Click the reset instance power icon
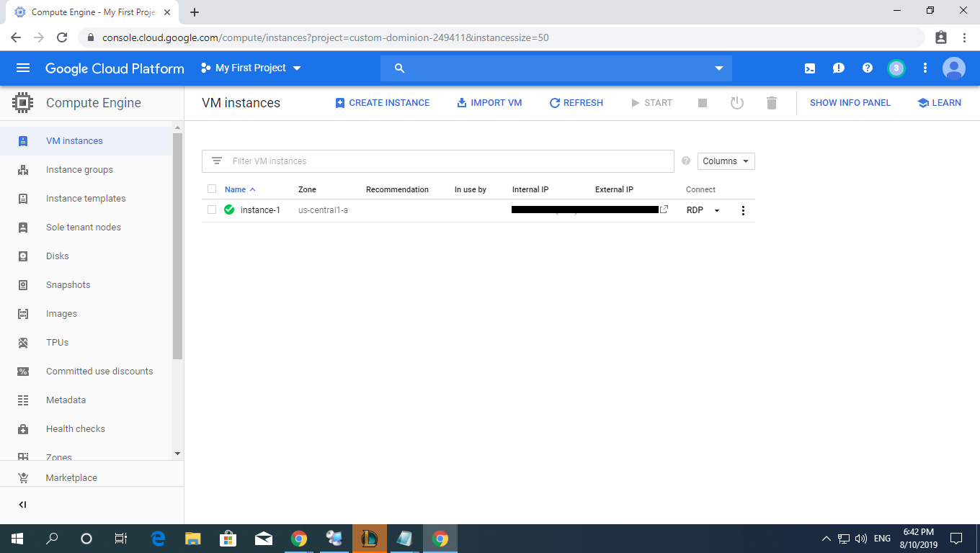 tap(736, 103)
